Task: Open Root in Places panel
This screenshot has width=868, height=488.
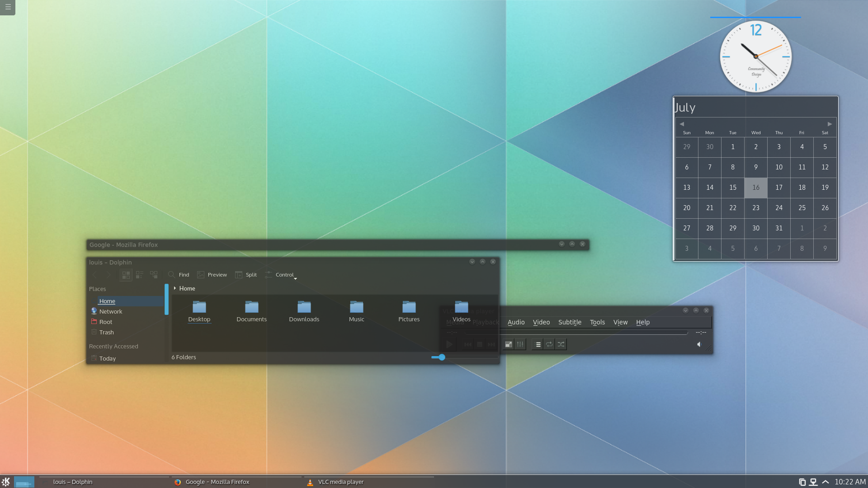Action: click(127, 322)
